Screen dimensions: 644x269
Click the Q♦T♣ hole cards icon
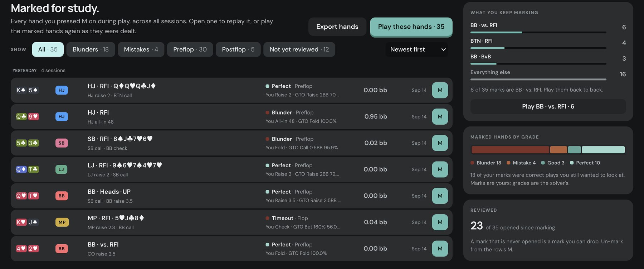click(27, 169)
